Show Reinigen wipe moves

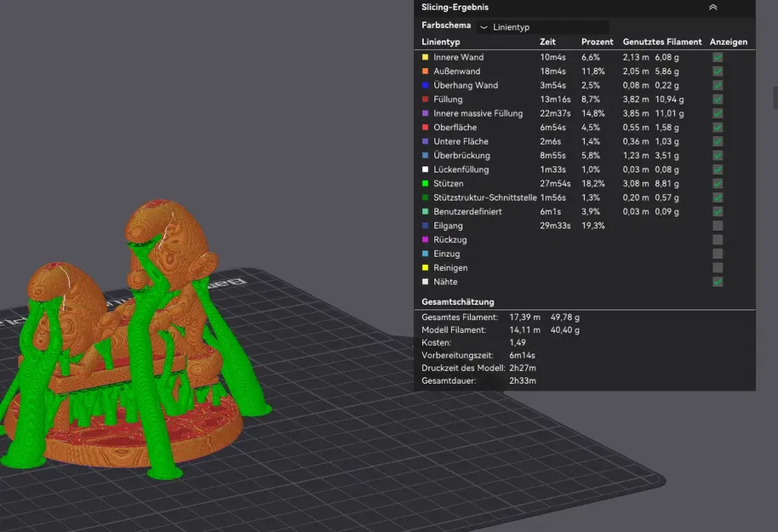[718, 267]
